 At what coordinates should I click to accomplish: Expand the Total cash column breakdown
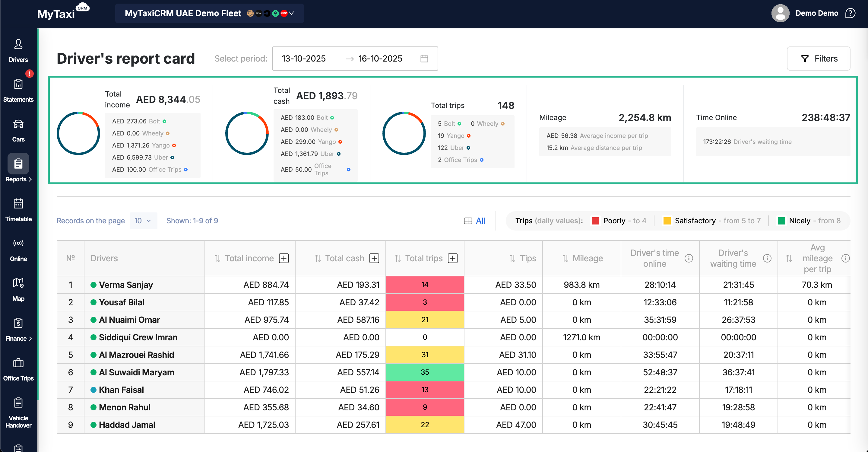(374, 259)
